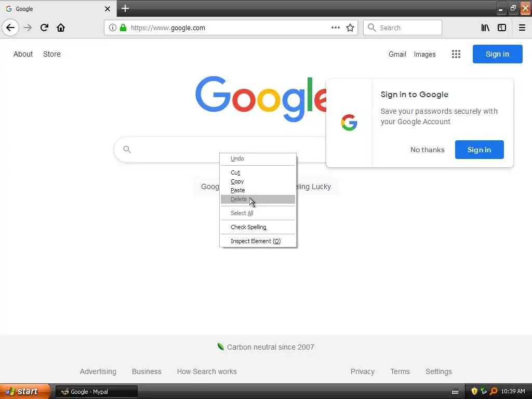Click the Google - Mypal taskbar button

tap(97, 392)
